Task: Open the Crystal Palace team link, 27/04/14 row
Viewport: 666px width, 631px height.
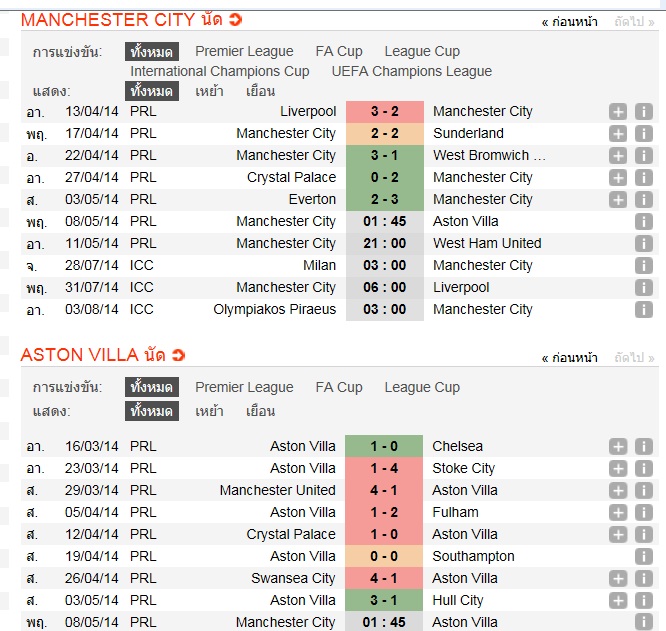Action: 291,178
